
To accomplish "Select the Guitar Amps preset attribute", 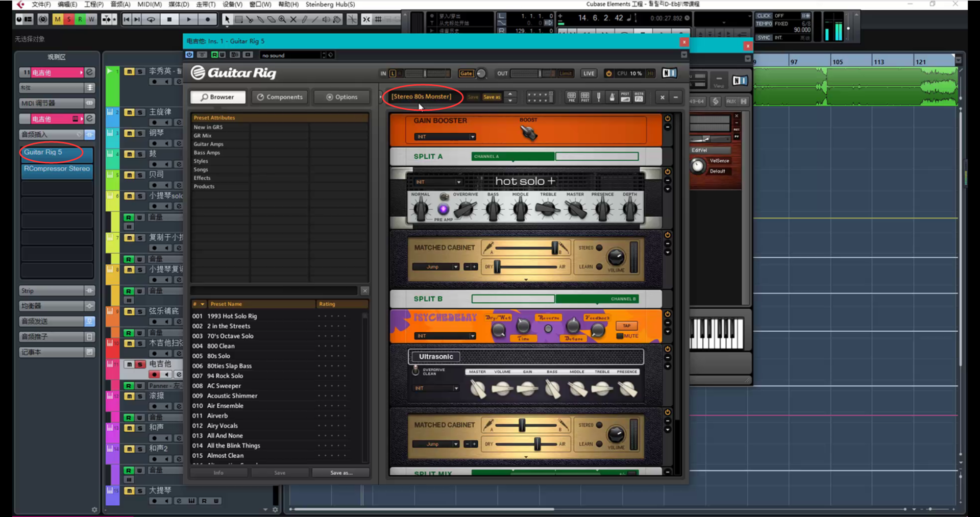I will pyautogui.click(x=208, y=144).
